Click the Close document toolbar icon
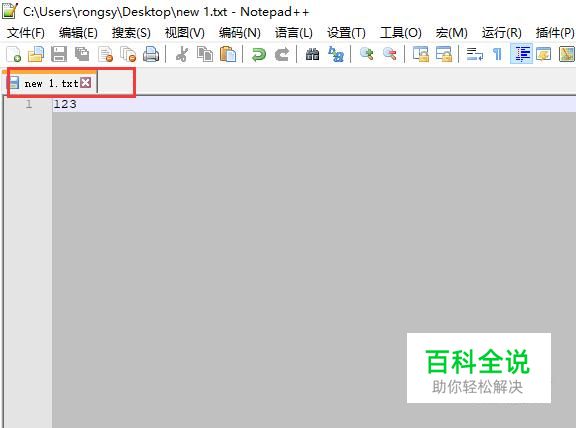The height and width of the screenshot is (428, 576). click(105, 54)
